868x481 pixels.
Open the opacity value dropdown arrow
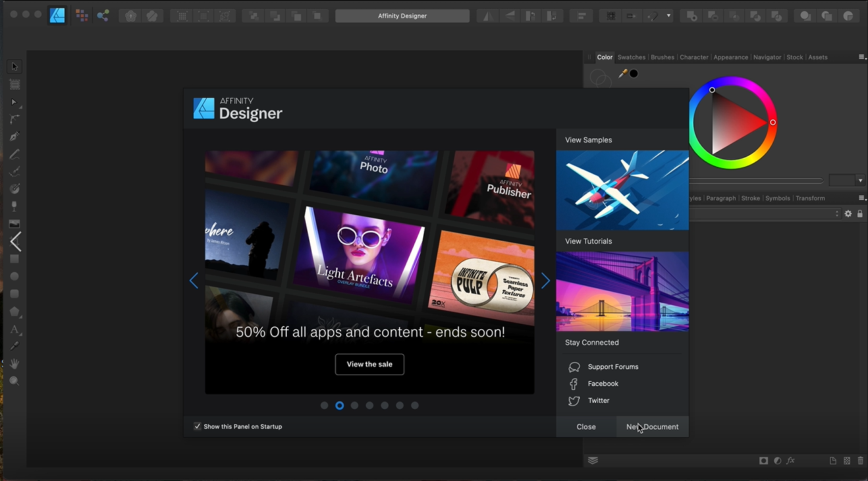coord(860,181)
